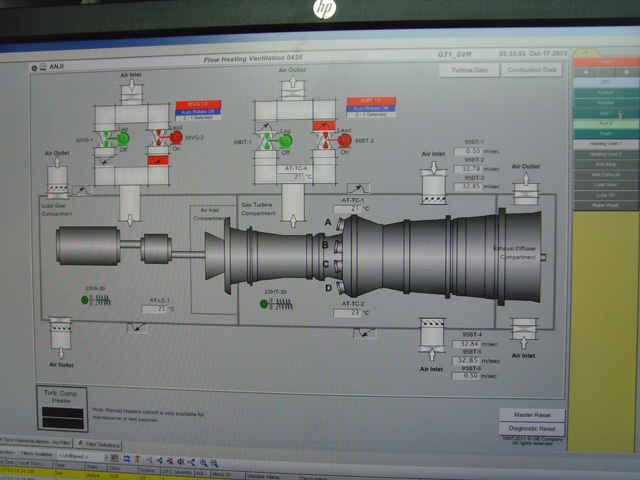Screen dimensions: 640x480
Task: Click the red damper above 88BT-2 fan
Action: point(324,125)
